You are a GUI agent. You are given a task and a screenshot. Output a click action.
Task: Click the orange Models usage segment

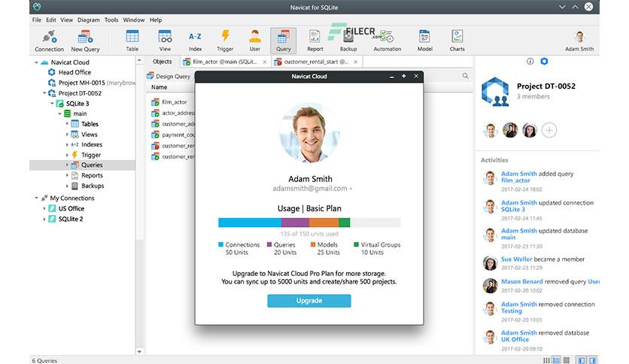tap(324, 223)
